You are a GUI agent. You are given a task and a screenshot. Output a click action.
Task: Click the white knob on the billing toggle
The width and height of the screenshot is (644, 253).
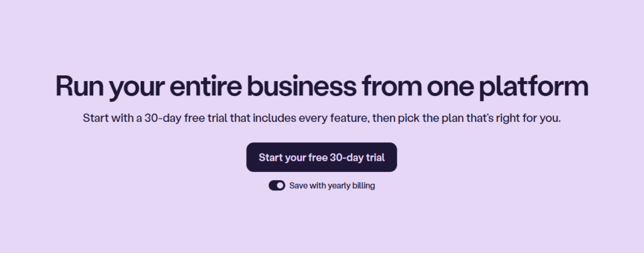click(x=280, y=186)
